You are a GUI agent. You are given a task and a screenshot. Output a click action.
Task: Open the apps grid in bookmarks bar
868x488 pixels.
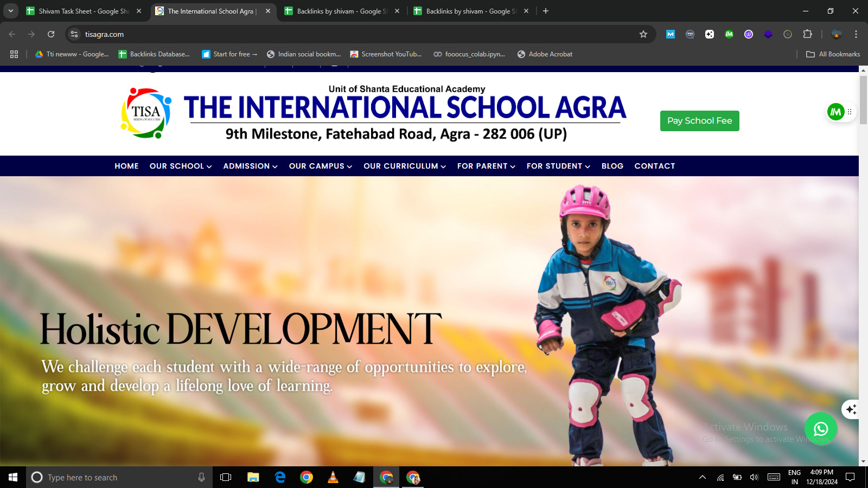[x=14, y=54]
